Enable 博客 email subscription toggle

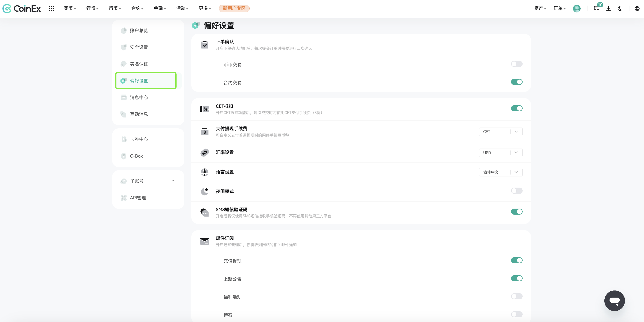tap(516, 314)
